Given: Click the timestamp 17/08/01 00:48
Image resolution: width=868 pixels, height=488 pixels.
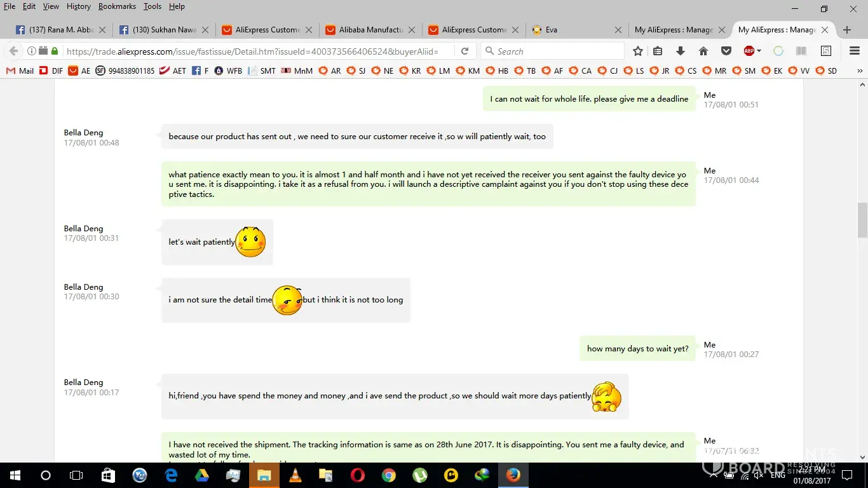Looking at the screenshot, I should pos(92,143).
